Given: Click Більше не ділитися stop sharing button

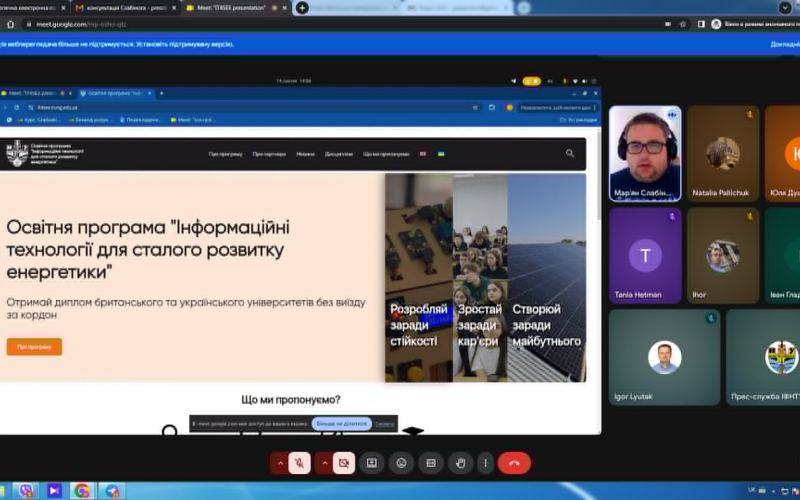Looking at the screenshot, I should tap(342, 424).
